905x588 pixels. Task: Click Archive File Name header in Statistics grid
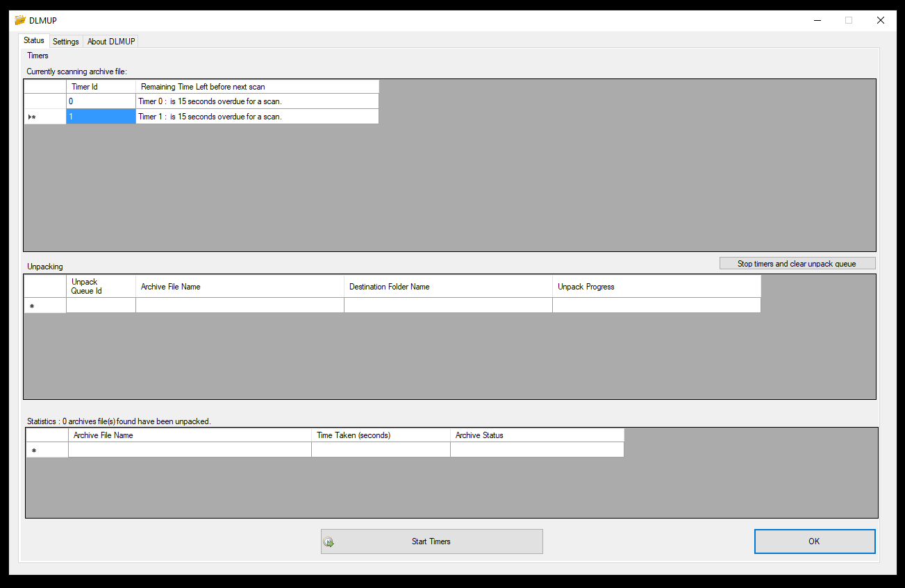click(x=190, y=435)
